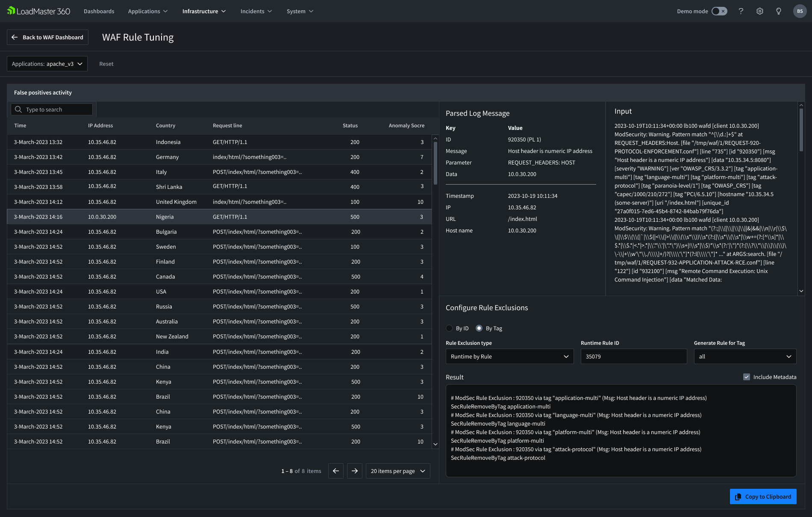Open the items per page dropdown
812x517 pixels.
pos(398,471)
